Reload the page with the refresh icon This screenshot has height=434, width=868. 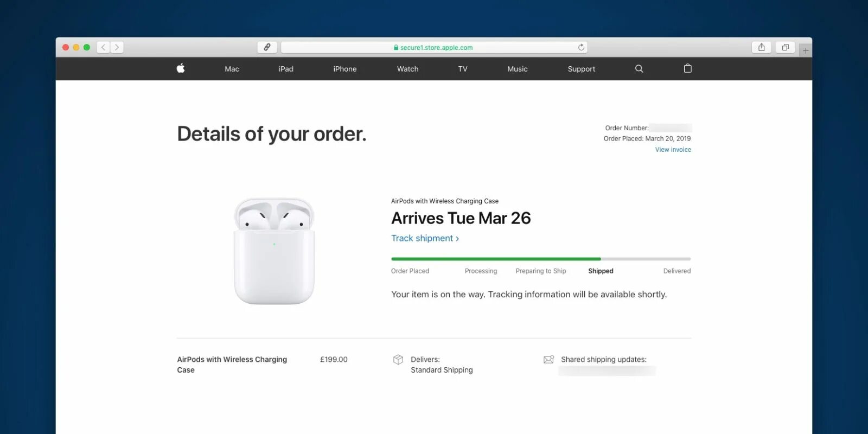pos(581,48)
